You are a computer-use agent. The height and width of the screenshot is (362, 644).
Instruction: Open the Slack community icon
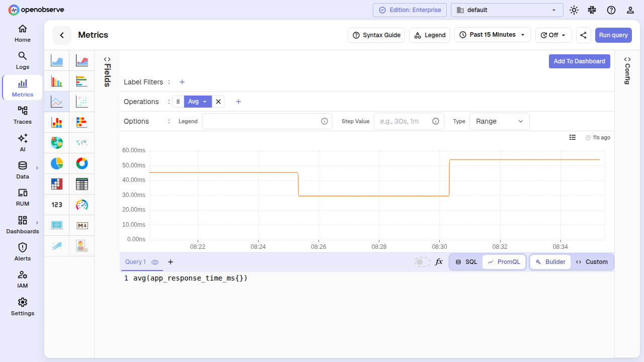[x=592, y=10]
